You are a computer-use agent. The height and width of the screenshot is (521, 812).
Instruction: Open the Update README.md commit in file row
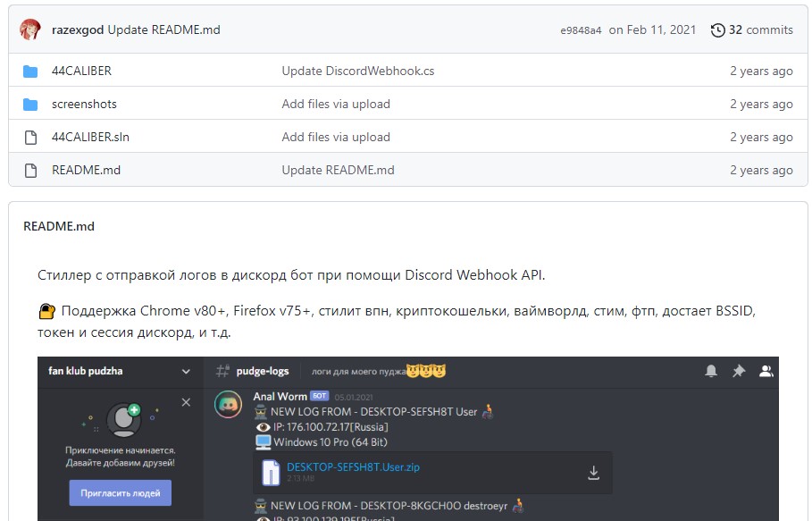click(338, 171)
